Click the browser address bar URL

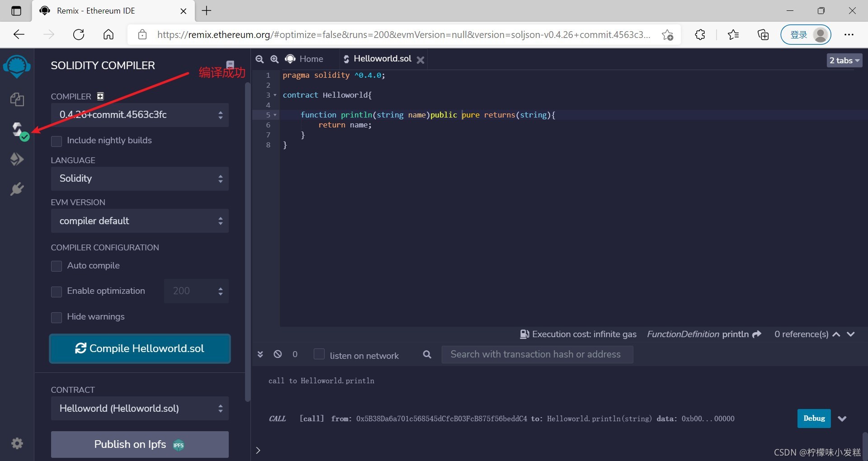pos(403,35)
